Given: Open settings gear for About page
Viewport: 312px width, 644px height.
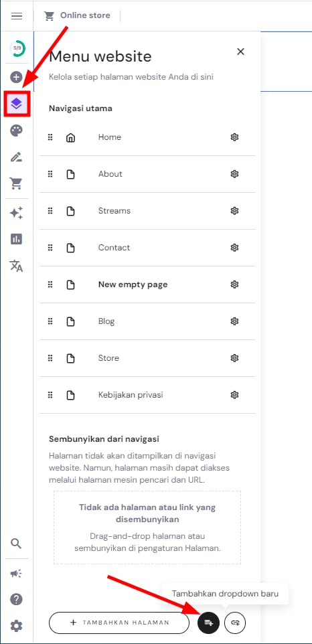Looking at the screenshot, I should tap(234, 174).
